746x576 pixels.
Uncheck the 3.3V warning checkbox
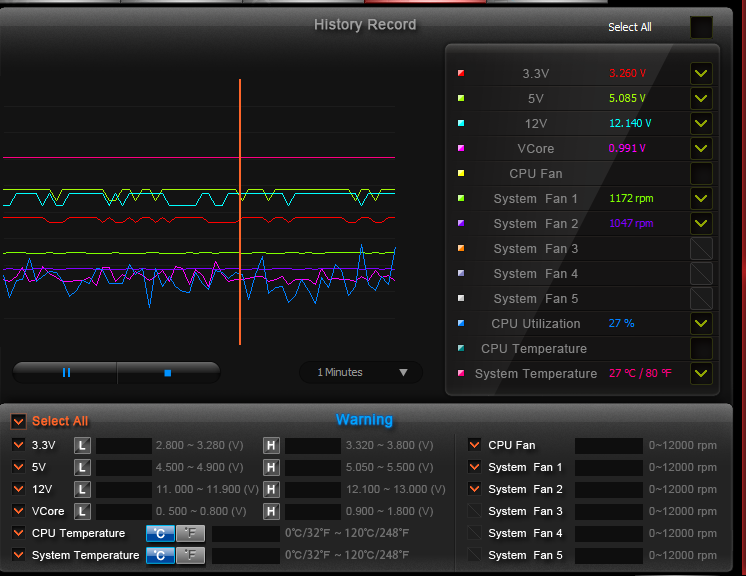(x=19, y=445)
